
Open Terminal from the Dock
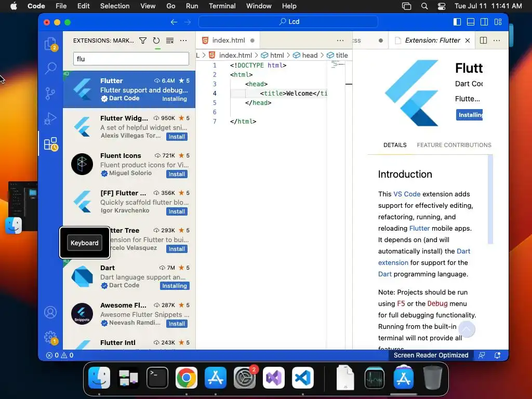[157, 378]
